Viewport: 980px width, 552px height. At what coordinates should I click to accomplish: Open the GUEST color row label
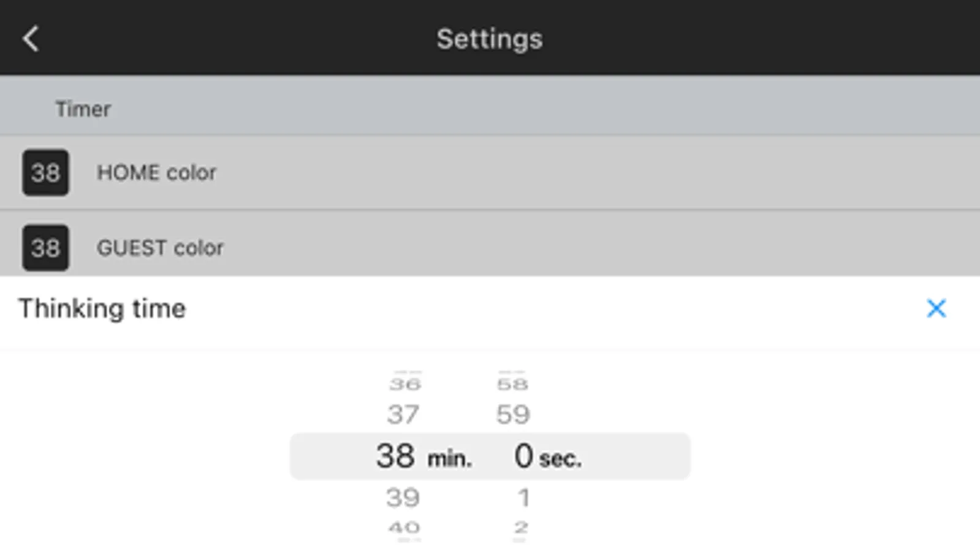(x=160, y=248)
